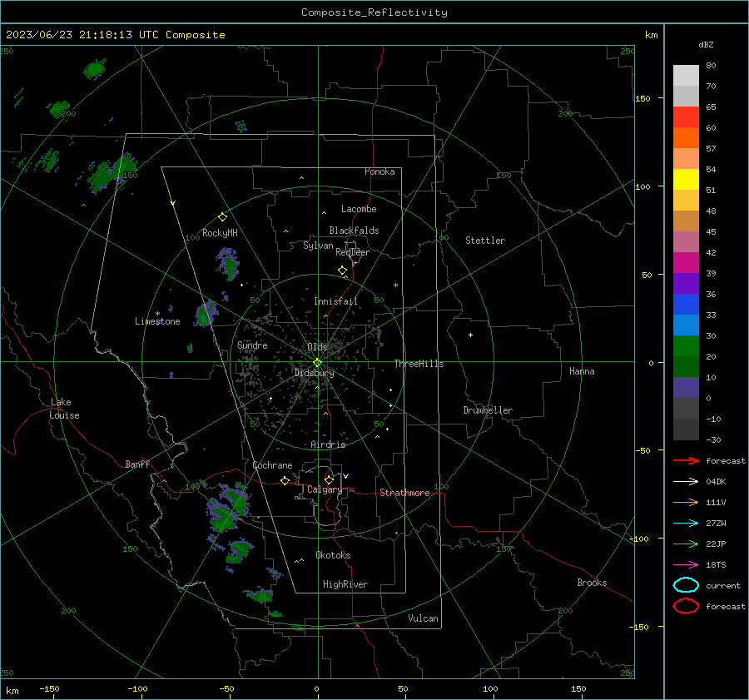Click the Brooks town label
Screen dimensions: 749x700
592,583
